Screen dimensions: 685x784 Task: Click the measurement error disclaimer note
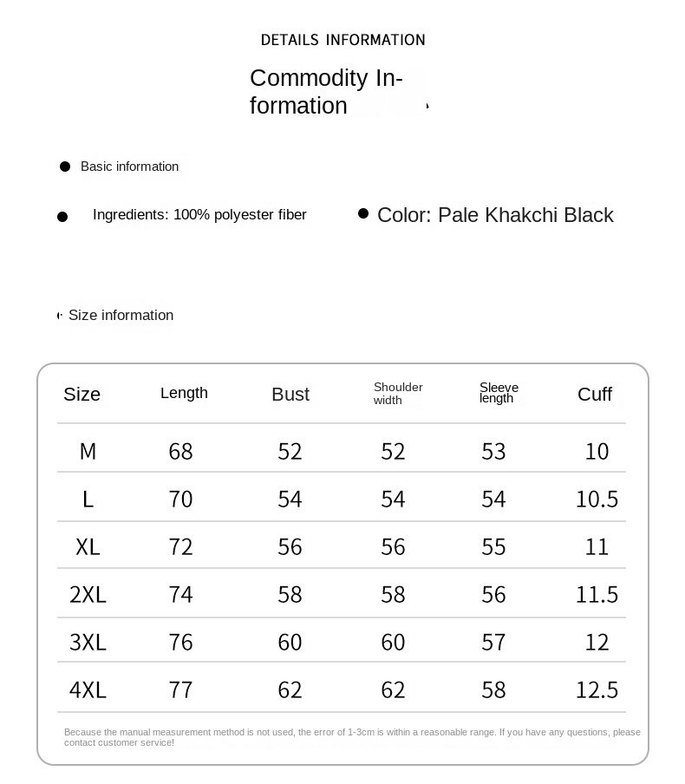coord(352,737)
